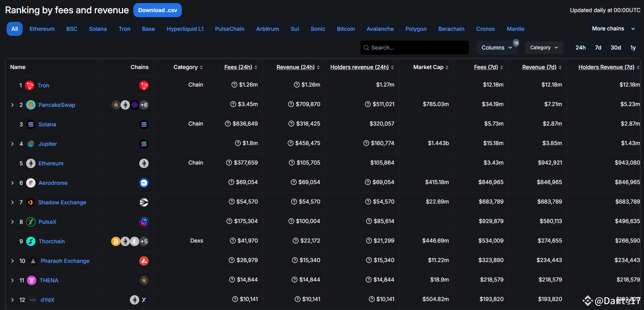Click the +6 chains badge for PancakeSwap
Image resolution: width=644 pixels, height=310 pixels.
click(144, 105)
